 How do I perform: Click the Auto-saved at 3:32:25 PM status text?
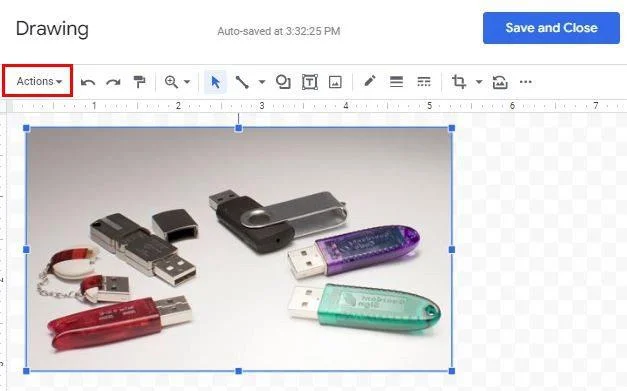pyautogui.click(x=279, y=31)
